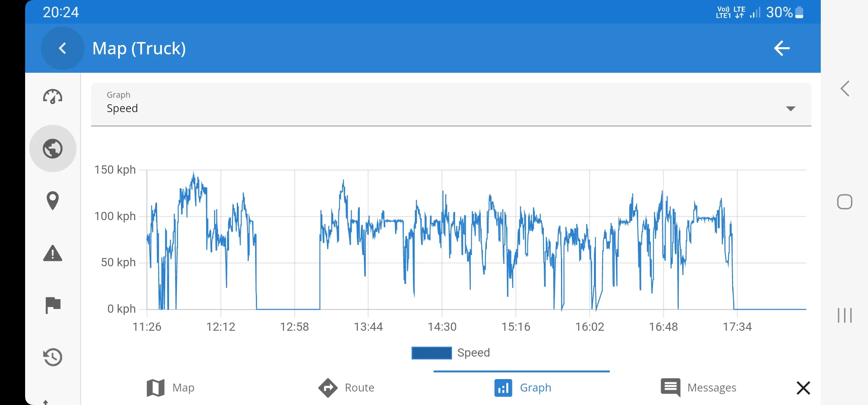Click the location pin icon
868x405 pixels.
click(53, 201)
